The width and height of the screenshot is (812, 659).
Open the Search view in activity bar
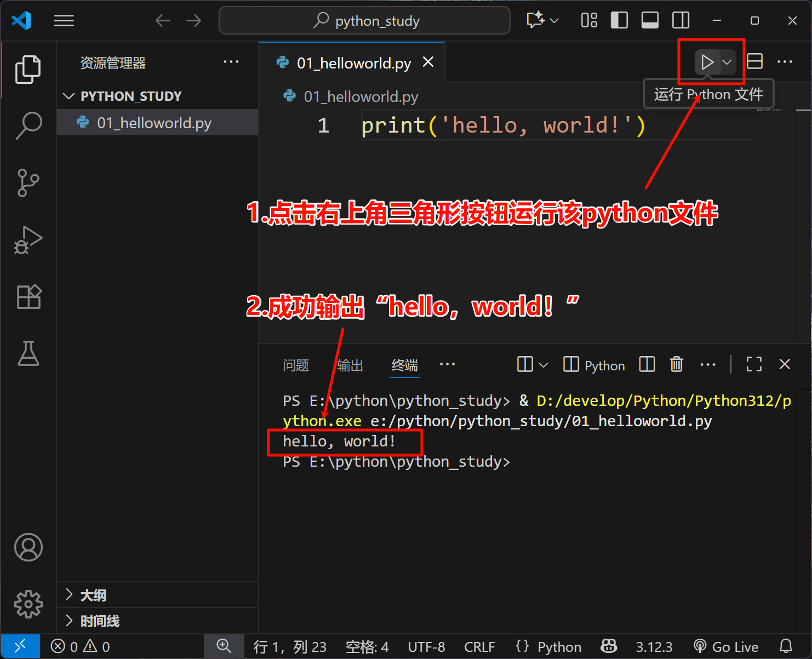pyautogui.click(x=28, y=125)
